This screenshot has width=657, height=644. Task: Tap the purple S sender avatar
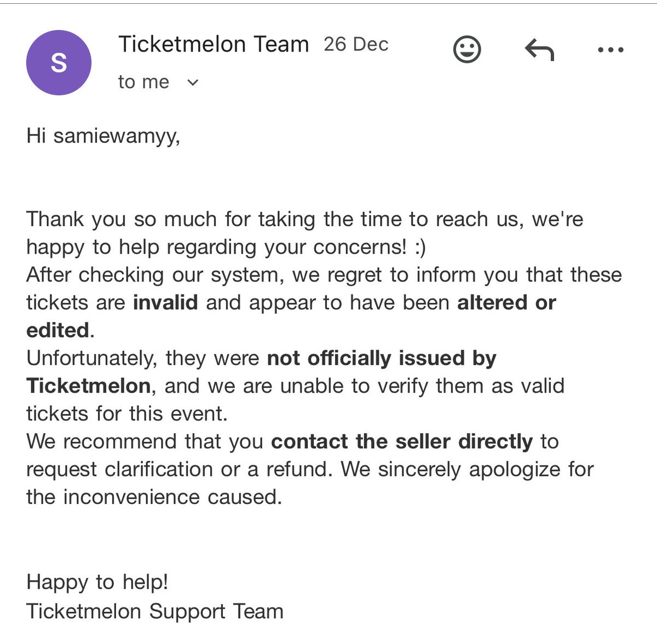click(x=59, y=62)
